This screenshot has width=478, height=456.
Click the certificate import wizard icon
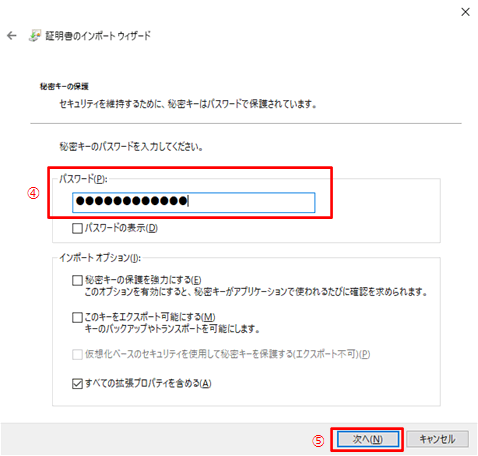tap(35, 35)
